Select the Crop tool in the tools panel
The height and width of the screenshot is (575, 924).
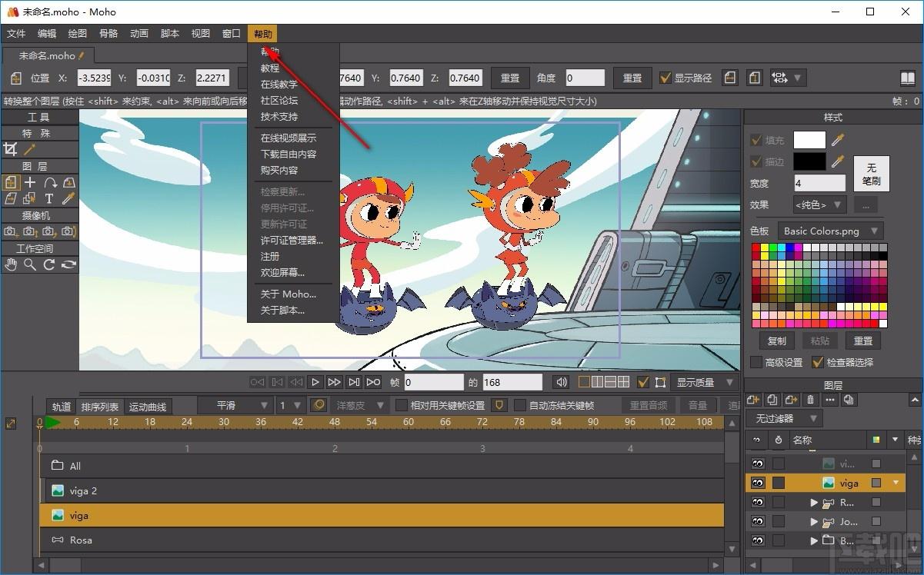(11, 149)
